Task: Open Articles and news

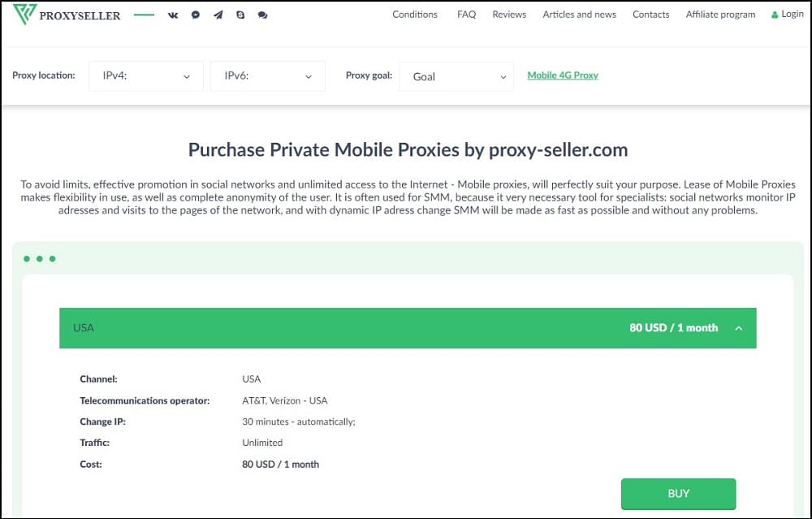Action: [580, 15]
